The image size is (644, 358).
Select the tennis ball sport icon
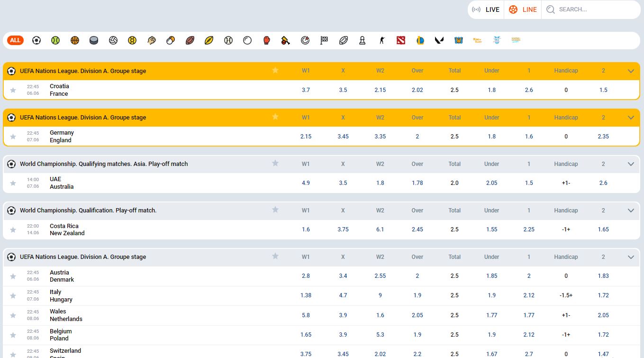click(55, 40)
